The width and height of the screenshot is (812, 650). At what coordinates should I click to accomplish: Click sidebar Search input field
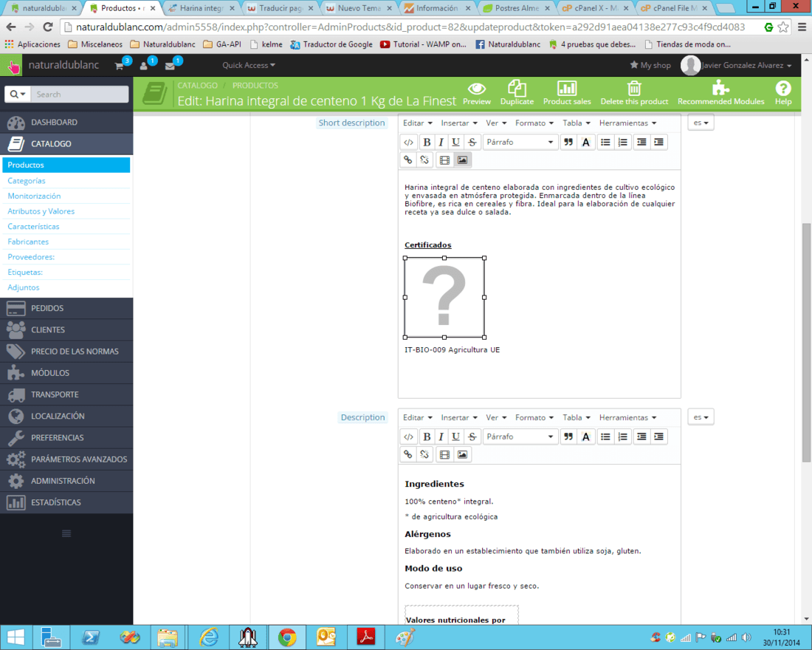point(79,95)
